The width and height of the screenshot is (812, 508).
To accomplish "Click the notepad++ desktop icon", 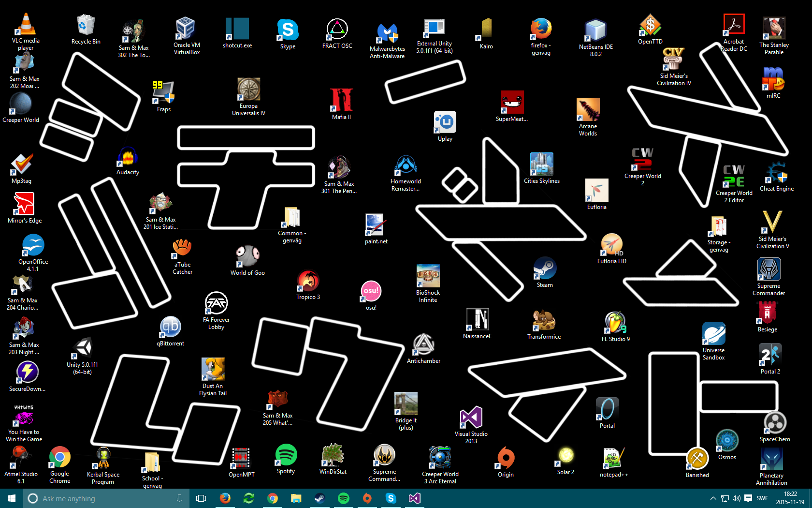I will coord(614,459).
